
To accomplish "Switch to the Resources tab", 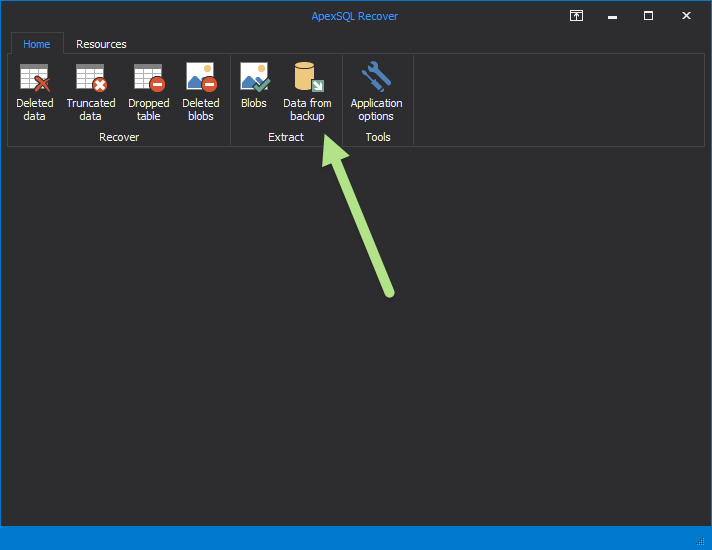I will tap(101, 44).
